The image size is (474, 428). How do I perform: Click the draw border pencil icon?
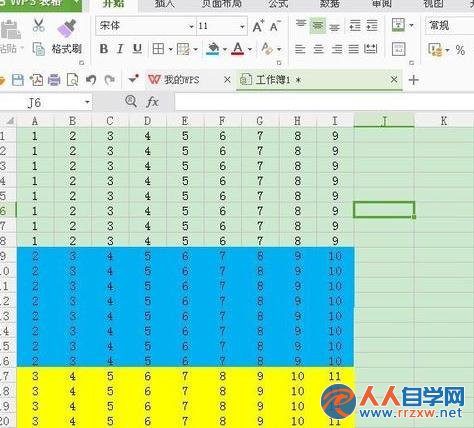point(183,49)
